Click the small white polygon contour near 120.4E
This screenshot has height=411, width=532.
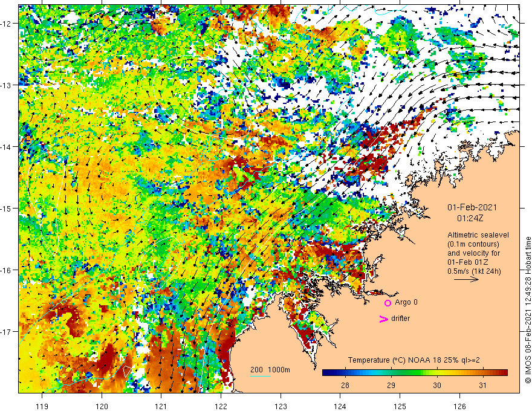tap(127, 371)
